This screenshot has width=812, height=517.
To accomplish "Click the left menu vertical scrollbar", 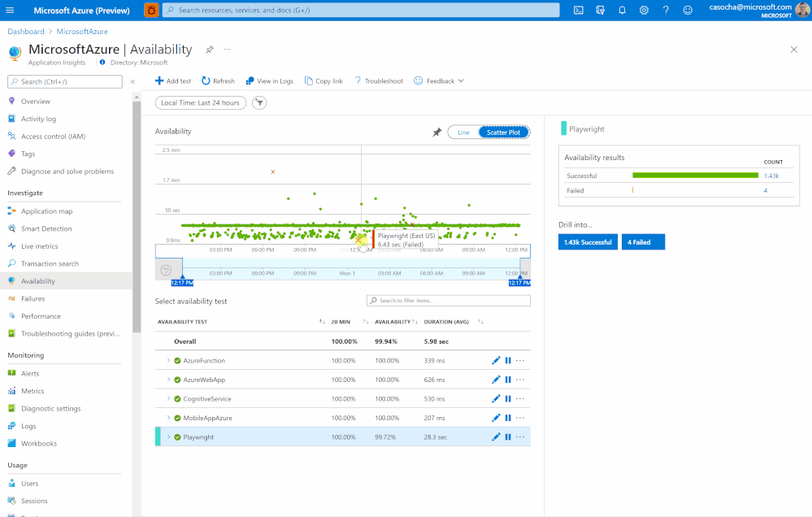I will pos(137,216).
